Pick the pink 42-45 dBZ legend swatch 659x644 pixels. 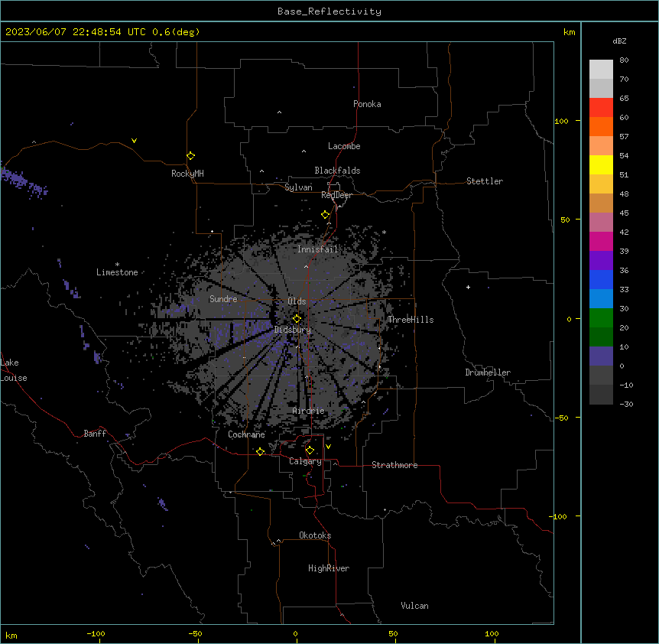[x=601, y=222]
